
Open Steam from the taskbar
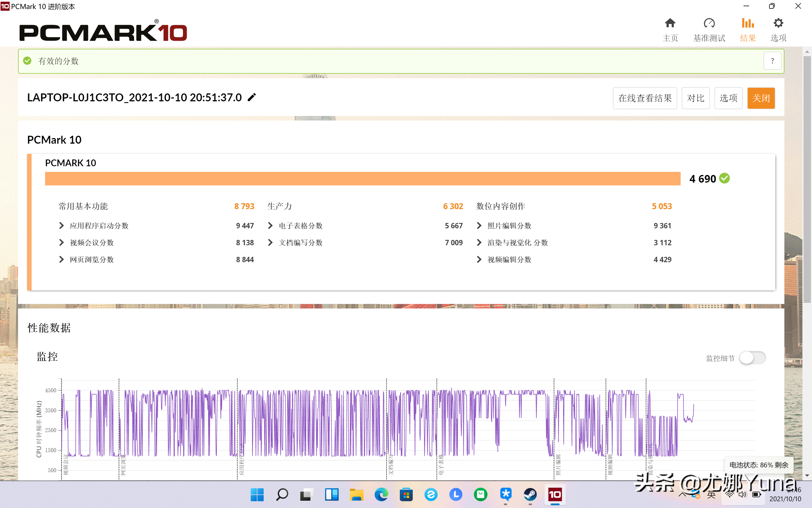pos(530,494)
